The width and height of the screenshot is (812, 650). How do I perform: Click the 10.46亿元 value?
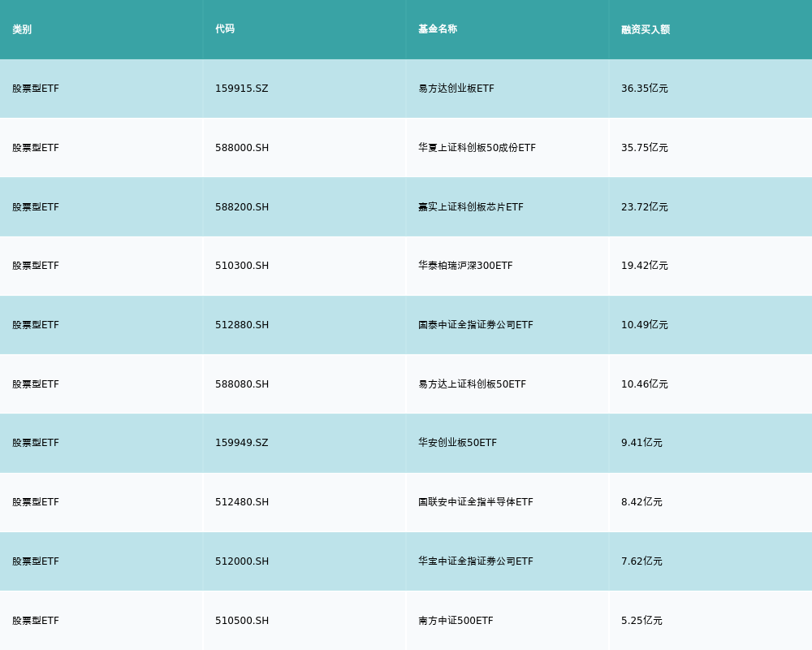(x=644, y=384)
